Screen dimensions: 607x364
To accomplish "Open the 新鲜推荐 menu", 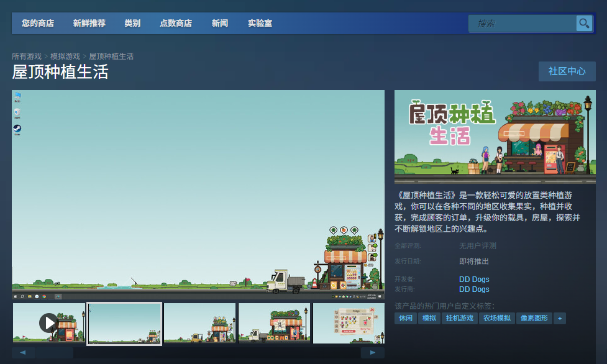I will coord(89,24).
